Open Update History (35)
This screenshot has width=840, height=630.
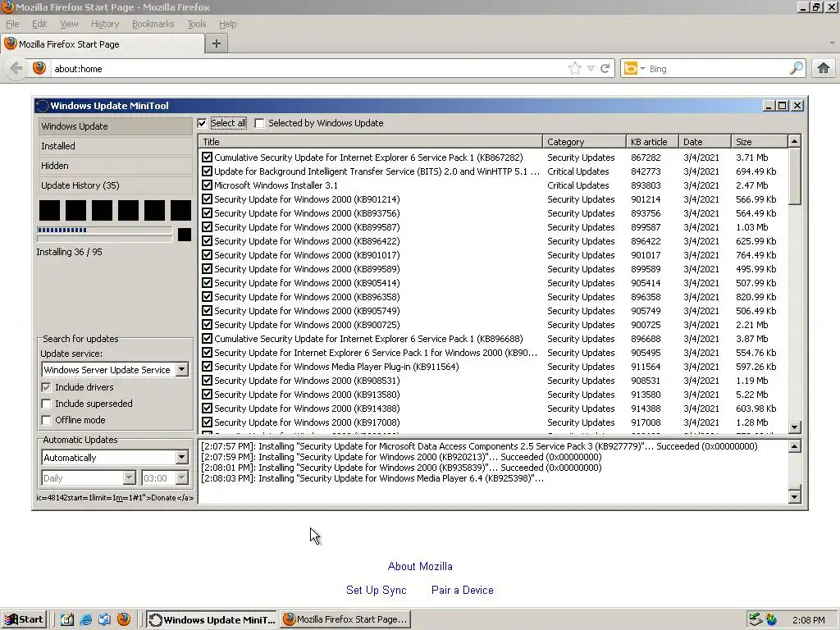pyautogui.click(x=115, y=185)
